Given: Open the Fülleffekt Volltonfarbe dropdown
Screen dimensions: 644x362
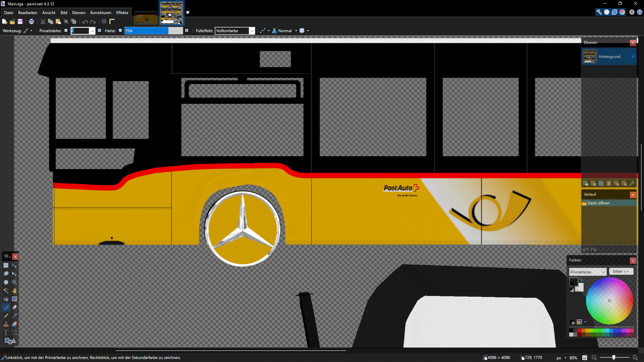Looking at the screenshot, I should pyautogui.click(x=252, y=31).
